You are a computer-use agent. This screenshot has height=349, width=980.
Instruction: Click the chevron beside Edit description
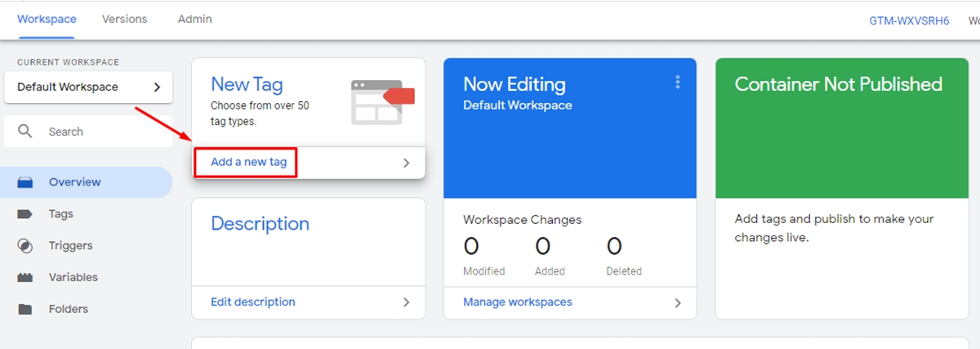[407, 302]
